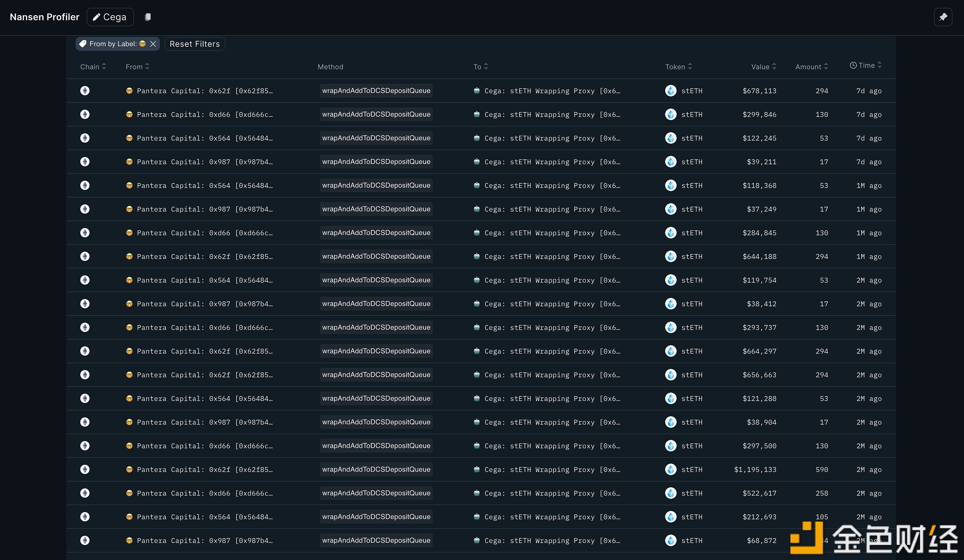Click stETH token icon in the $284,845 row
The height and width of the screenshot is (560, 964).
pos(671,233)
